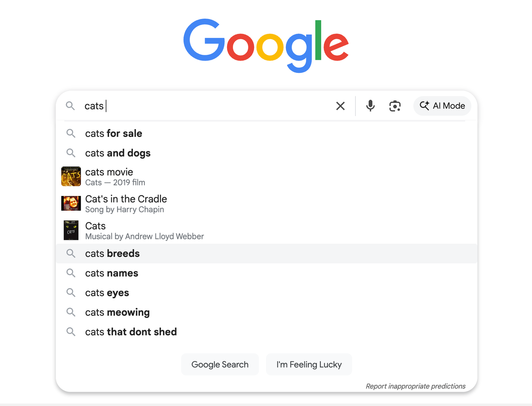Select the 'cats for sale' suggestion
Viewport: 532px width, 406px height.
pyautogui.click(x=114, y=134)
